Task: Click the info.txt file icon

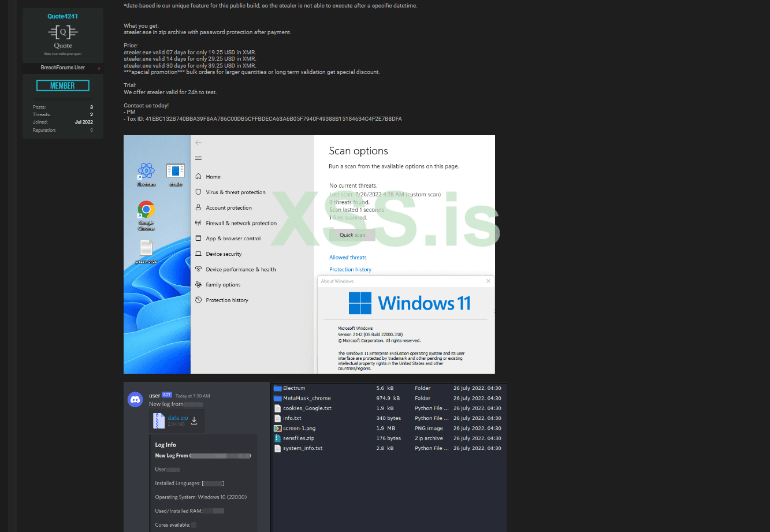Action: pos(277,418)
